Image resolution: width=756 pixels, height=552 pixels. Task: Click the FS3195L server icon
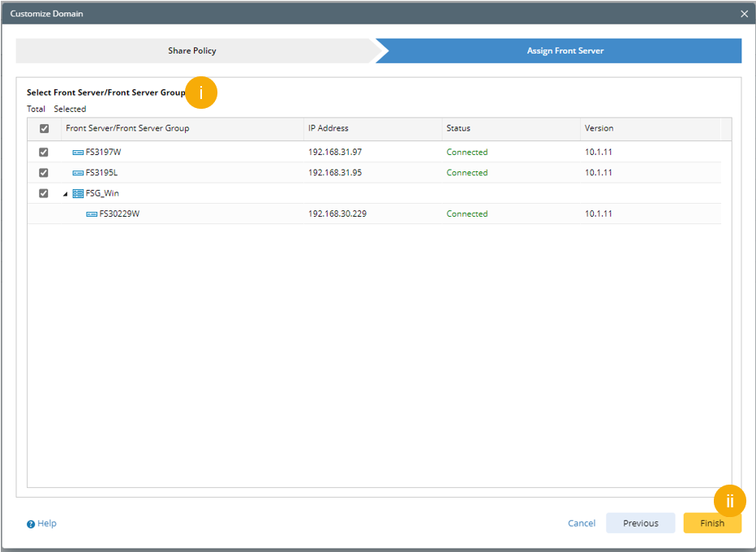[78, 173]
